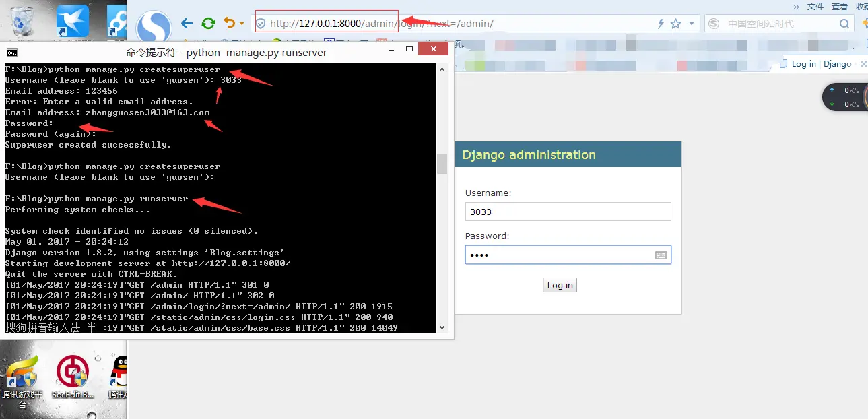Open the blue bird app desktop shortcut
The width and height of the screenshot is (868, 419).
click(72, 20)
